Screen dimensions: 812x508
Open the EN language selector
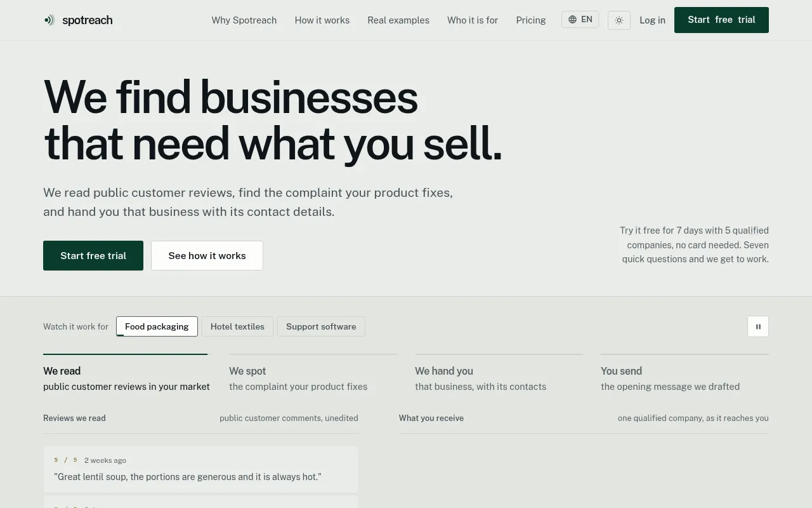point(580,20)
